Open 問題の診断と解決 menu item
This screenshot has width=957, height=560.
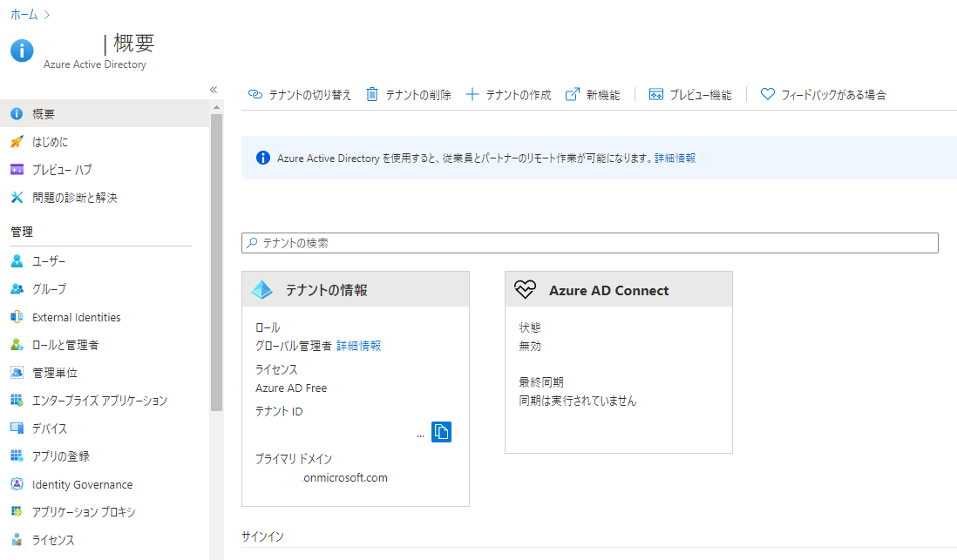tap(105, 197)
